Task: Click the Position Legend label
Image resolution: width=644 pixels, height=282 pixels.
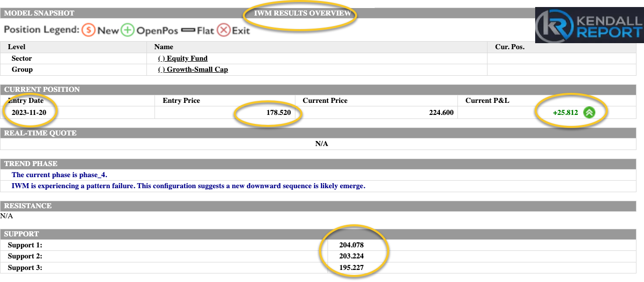Action: pyautogui.click(x=42, y=30)
